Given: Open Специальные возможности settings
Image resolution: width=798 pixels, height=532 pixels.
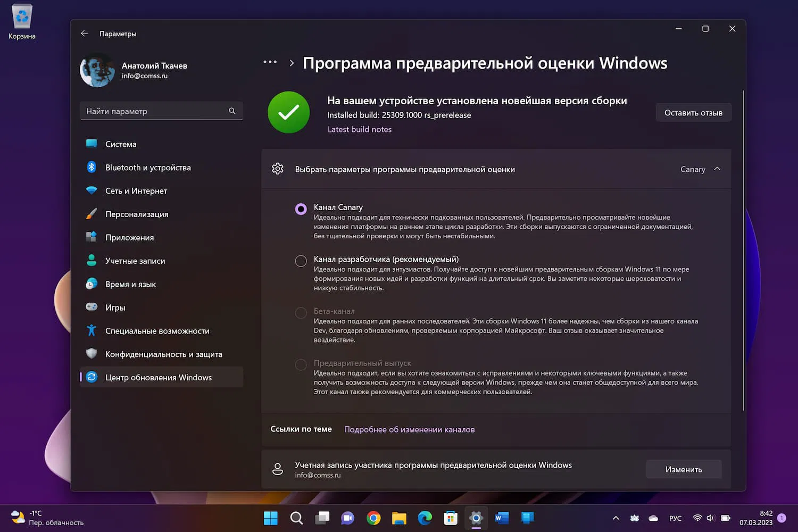Looking at the screenshot, I should click(x=161, y=331).
